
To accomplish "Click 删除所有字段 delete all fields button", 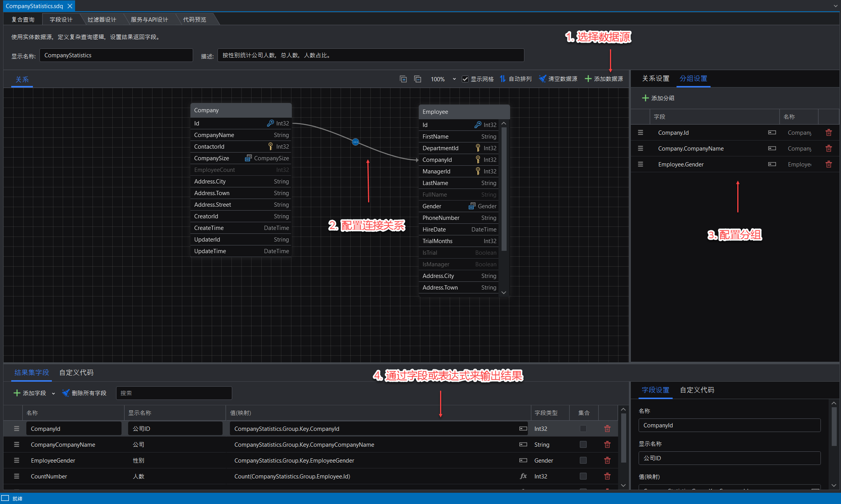I will click(x=84, y=393).
